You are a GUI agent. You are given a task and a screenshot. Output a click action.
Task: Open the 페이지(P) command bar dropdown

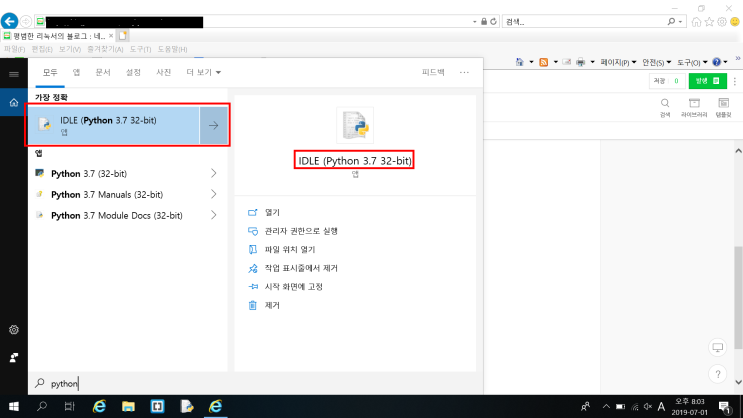(x=618, y=62)
